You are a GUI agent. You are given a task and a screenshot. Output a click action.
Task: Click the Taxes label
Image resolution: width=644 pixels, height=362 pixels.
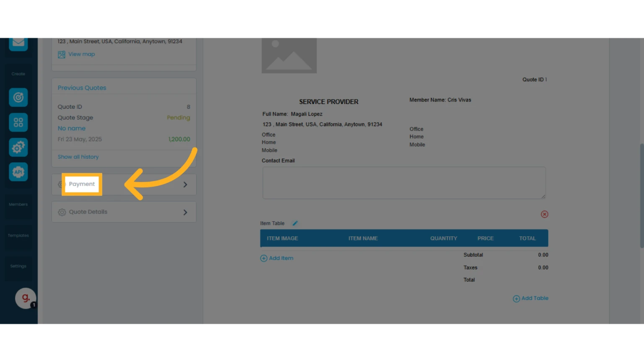click(x=470, y=267)
